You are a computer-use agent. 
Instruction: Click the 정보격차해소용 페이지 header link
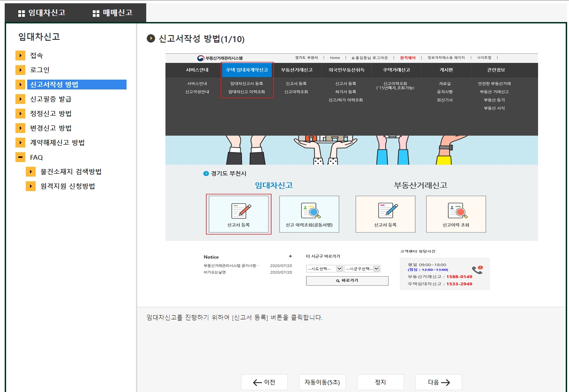point(446,58)
